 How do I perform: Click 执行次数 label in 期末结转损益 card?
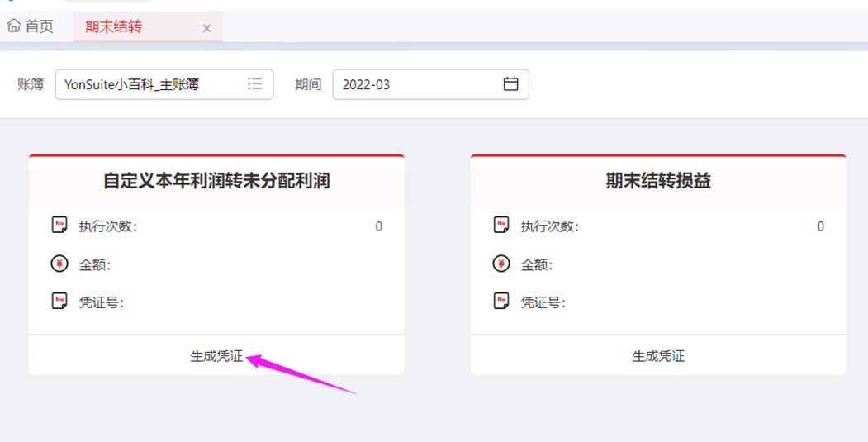pyautogui.click(x=549, y=226)
